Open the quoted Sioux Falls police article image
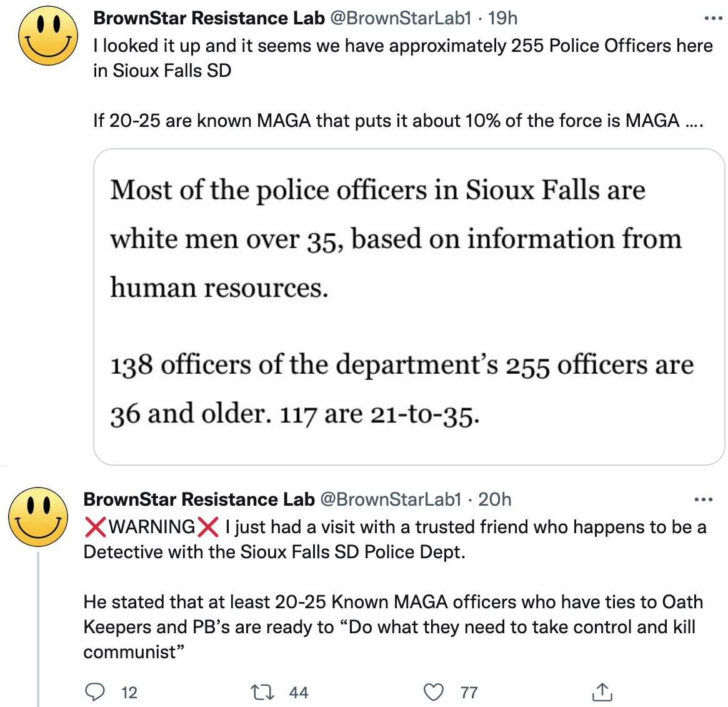 pyautogui.click(x=409, y=306)
